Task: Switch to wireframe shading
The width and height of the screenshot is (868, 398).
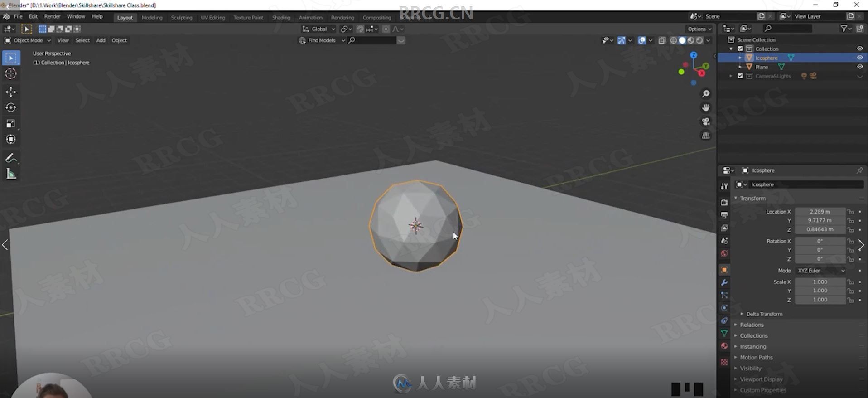Action: click(x=674, y=40)
